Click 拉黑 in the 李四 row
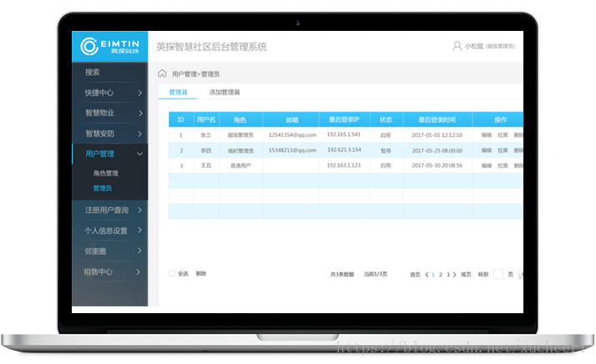This screenshot has height=364, width=596. tap(503, 150)
